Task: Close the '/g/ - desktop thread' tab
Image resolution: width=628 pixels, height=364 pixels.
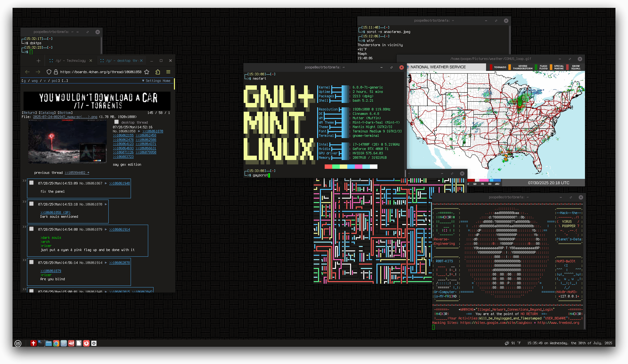Action: pyautogui.click(x=141, y=61)
